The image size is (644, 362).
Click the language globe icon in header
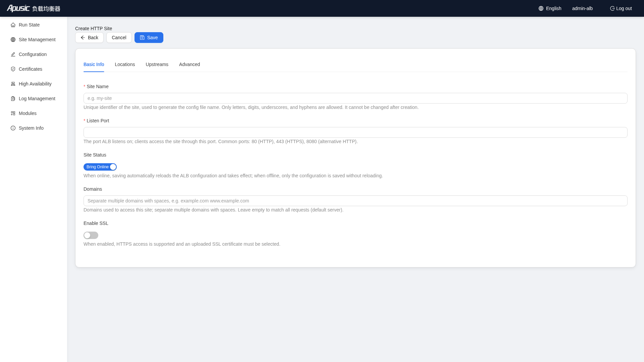[x=541, y=8]
